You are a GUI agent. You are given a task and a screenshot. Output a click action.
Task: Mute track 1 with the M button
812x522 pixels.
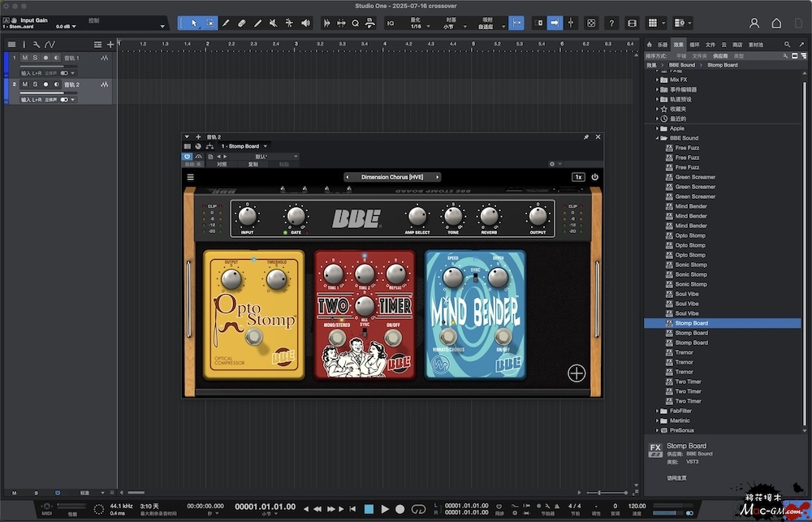coord(25,58)
